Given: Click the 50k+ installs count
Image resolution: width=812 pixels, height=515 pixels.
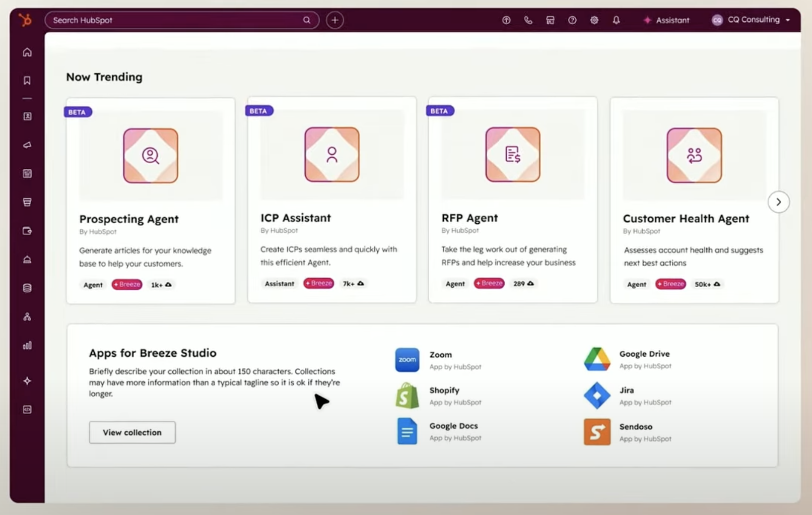Looking at the screenshot, I should [x=707, y=284].
